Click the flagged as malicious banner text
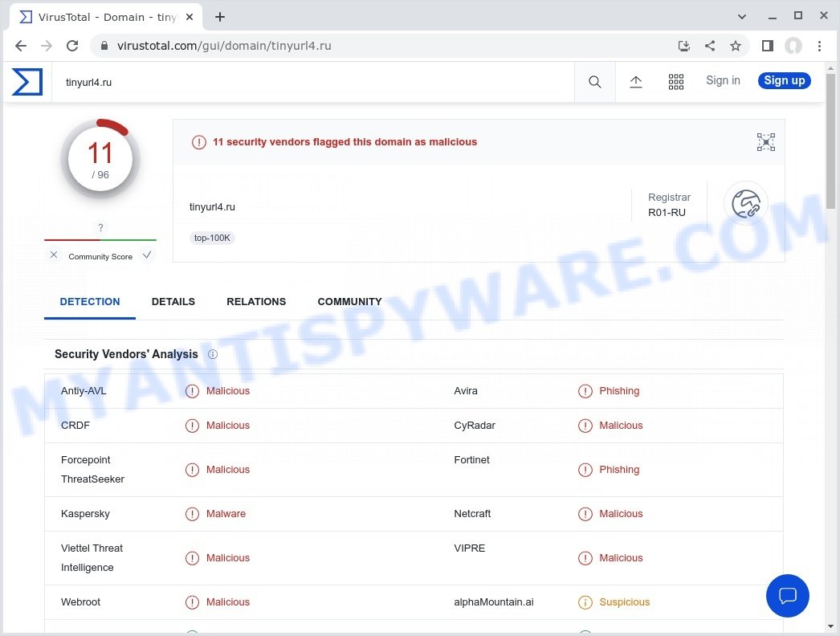The image size is (840, 636). pyautogui.click(x=345, y=142)
